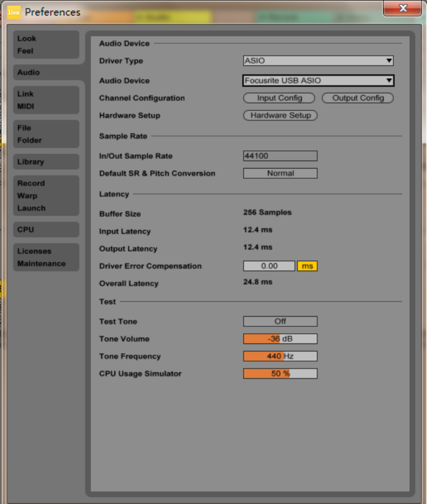The height and width of the screenshot is (504, 427).
Task: Go to Record Warp Launch tab
Action: pyautogui.click(x=46, y=195)
